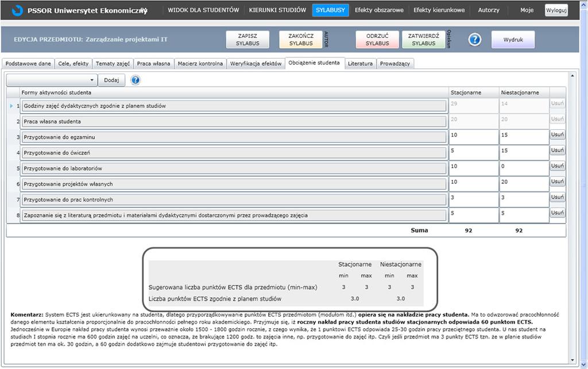The height and width of the screenshot is (369, 588).
Task: Click ZAKOŃCZ SYLABUS button
Action: (x=301, y=40)
